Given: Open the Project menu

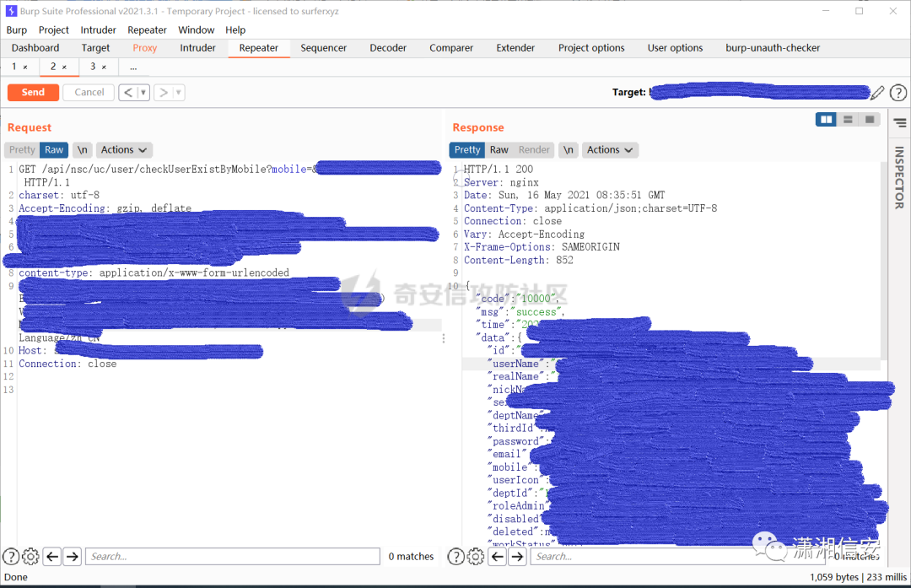Looking at the screenshot, I should pos(53,30).
